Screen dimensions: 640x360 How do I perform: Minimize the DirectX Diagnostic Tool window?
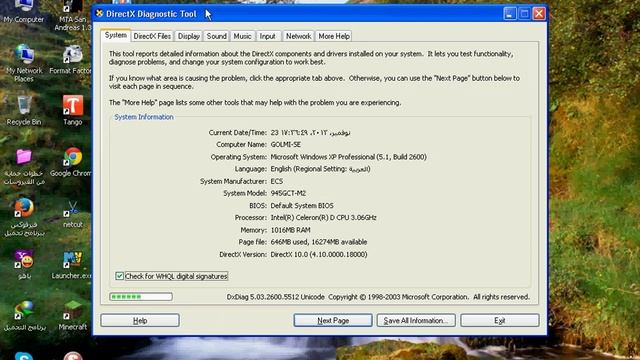509,13
